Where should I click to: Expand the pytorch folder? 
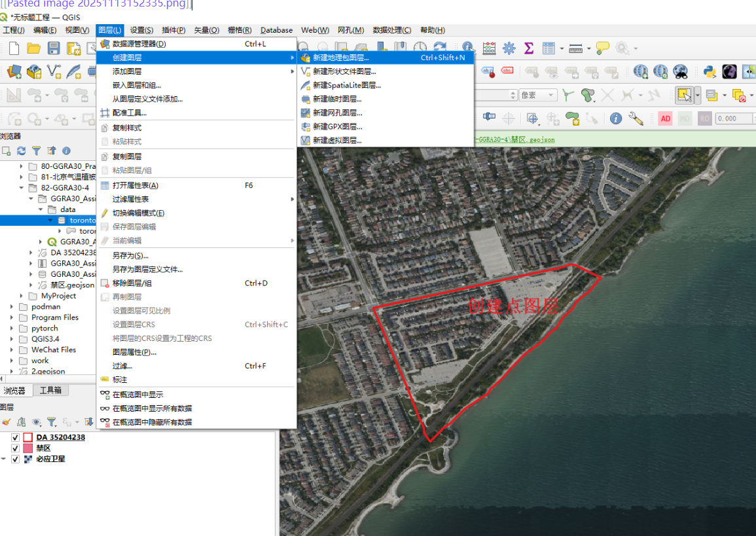pyautogui.click(x=12, y=329)
